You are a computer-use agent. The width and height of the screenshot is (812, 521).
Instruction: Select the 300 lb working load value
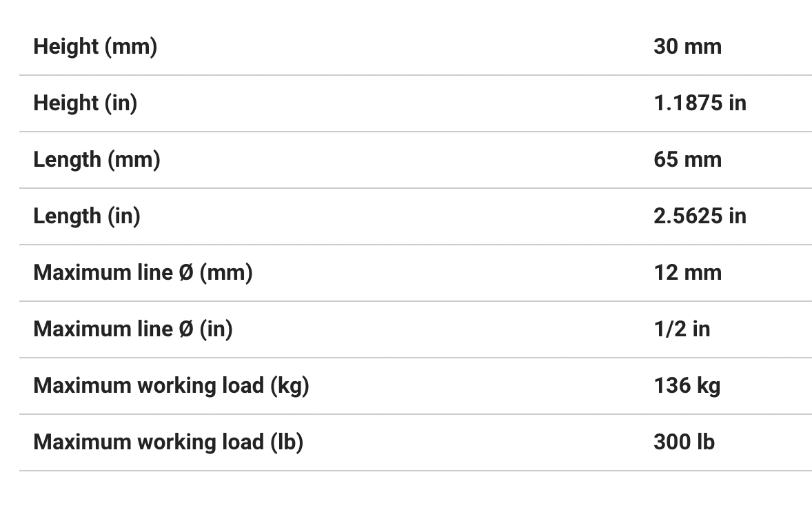(x=684, y=442)
